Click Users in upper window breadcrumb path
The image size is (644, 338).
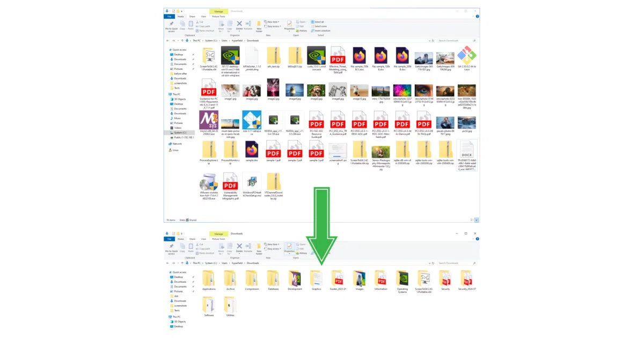click(x=224, y=41)
